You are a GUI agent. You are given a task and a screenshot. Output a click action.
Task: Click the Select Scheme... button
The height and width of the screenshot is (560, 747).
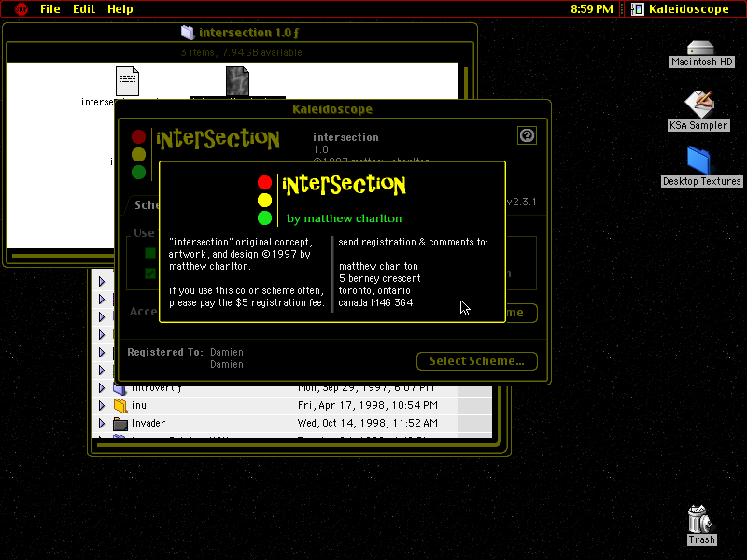(x=477, y=361)
